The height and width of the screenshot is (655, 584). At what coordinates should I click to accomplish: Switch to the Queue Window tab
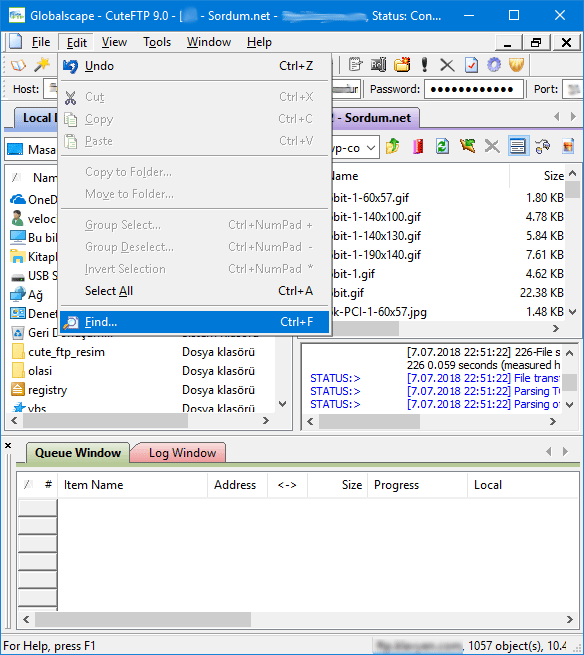pyautogui.click(x=78, y=453)
